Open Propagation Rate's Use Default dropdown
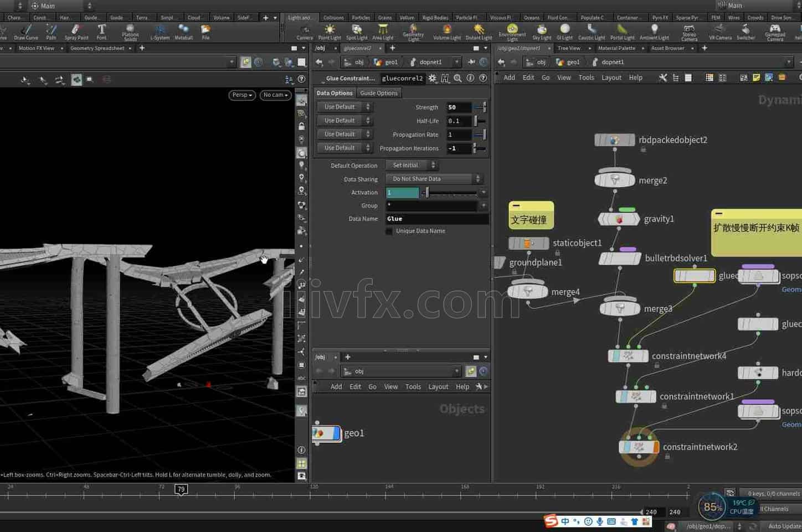This screenshot has height=532, width=802. pyautogui.click(x=344, y=135)
